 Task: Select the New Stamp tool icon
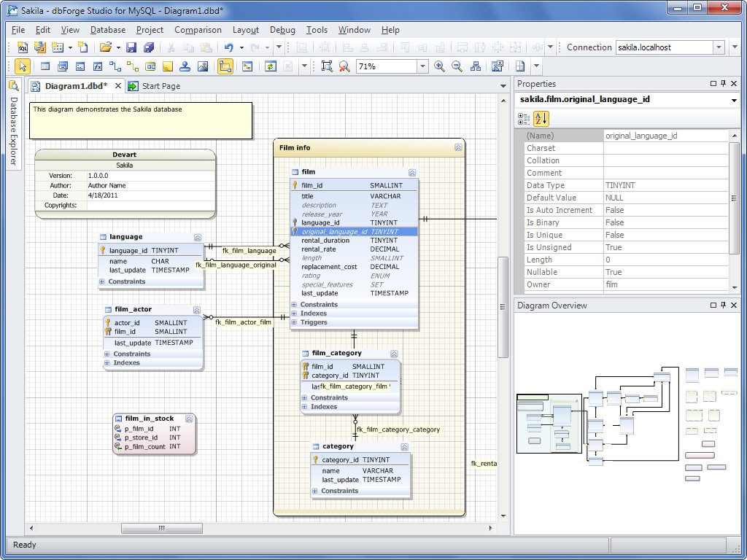pyautogui.click(x=185, y=66)
